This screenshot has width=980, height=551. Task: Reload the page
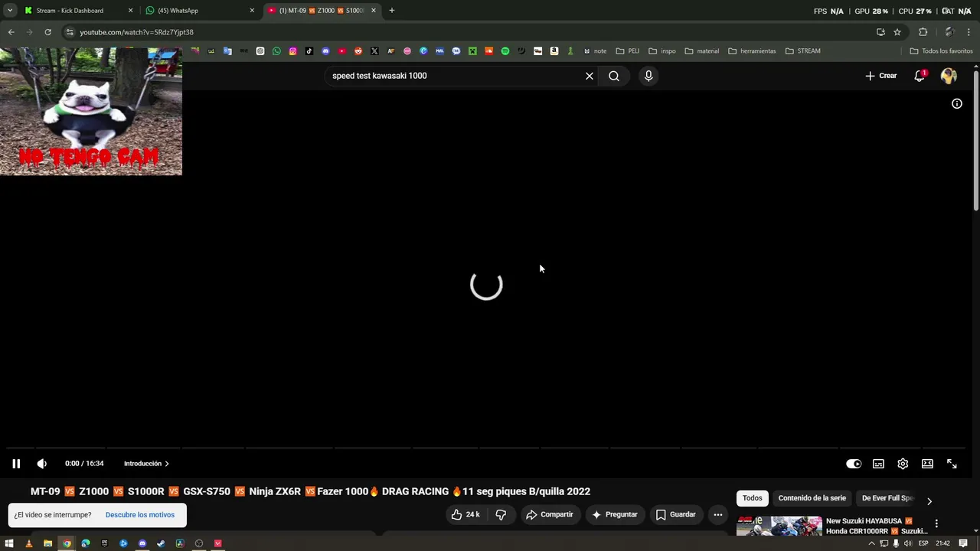(x=47, y=32)
